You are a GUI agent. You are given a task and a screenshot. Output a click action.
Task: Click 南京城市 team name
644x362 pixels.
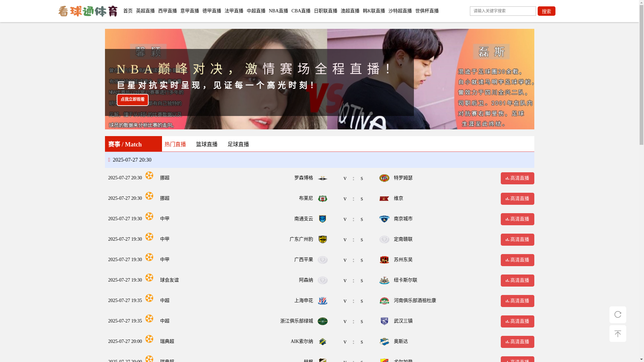point(403,219)
